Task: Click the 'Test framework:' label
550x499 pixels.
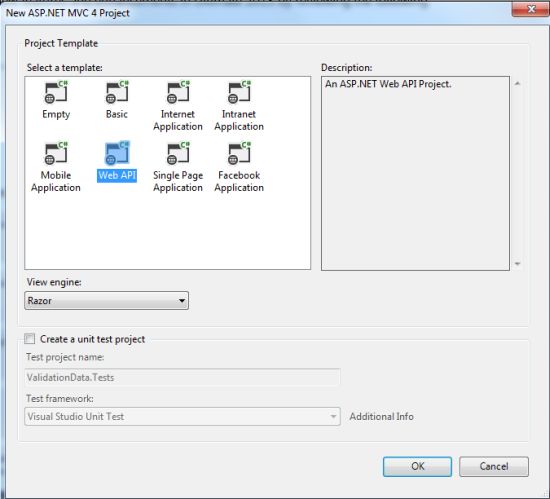Action: 60,399
